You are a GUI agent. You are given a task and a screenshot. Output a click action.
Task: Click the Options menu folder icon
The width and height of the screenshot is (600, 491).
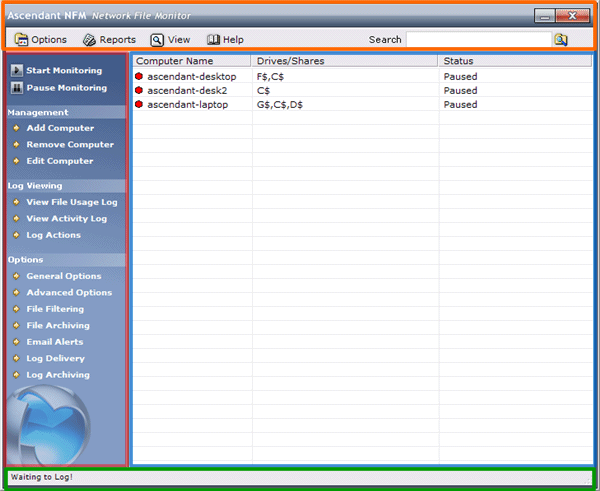coord(21,39)
